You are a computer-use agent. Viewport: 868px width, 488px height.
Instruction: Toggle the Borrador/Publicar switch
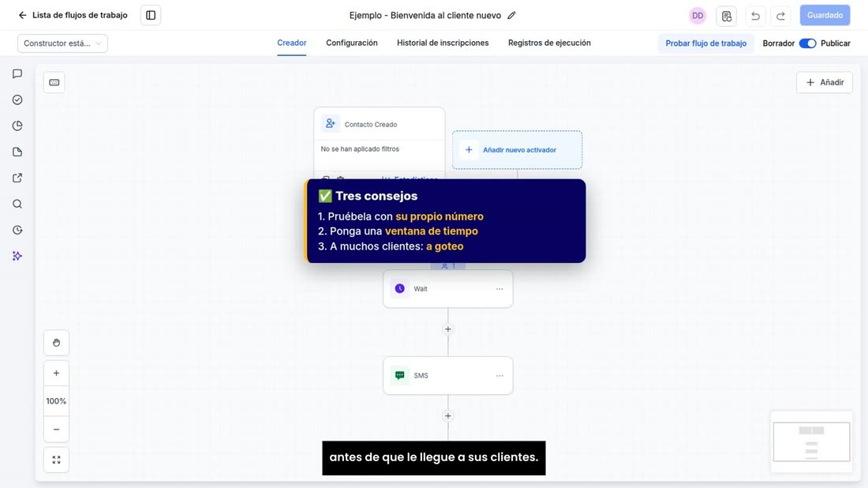(x=808, y=43)
